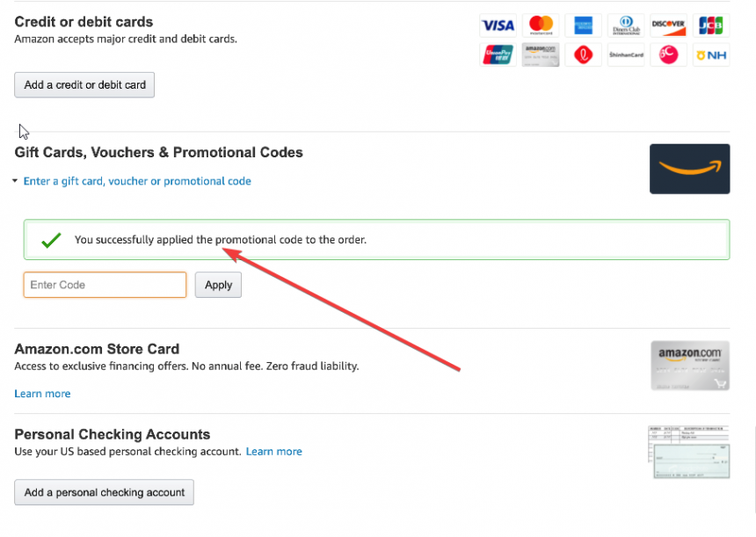
Task: Open Learn more under Amazon.com Store Card
Action: (x=42, y=394)
